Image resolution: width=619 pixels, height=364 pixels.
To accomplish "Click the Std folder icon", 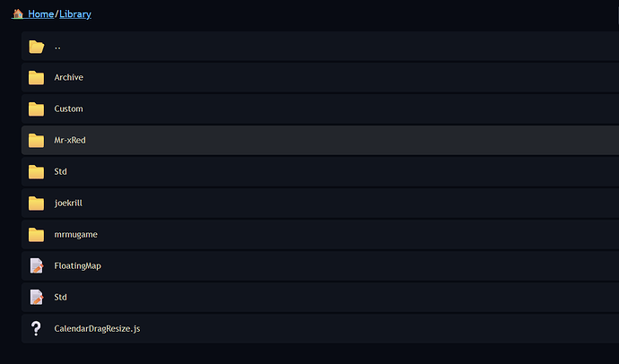I will [36, 172].
